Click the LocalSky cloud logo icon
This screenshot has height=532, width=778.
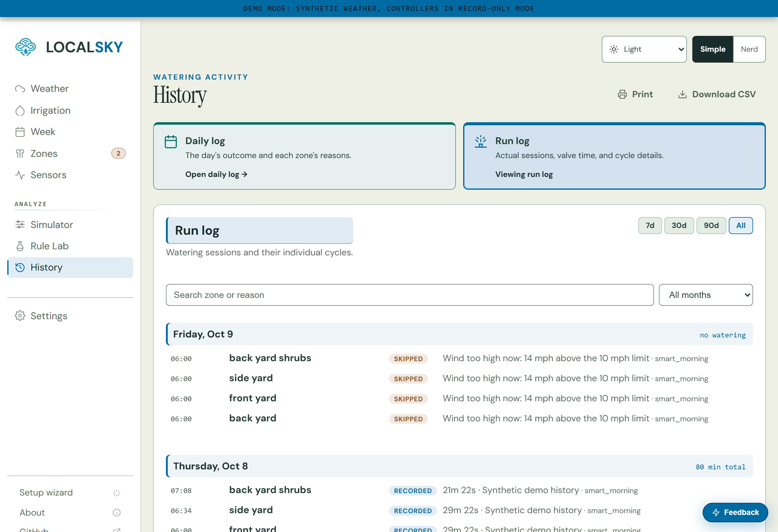coord(26,47)
